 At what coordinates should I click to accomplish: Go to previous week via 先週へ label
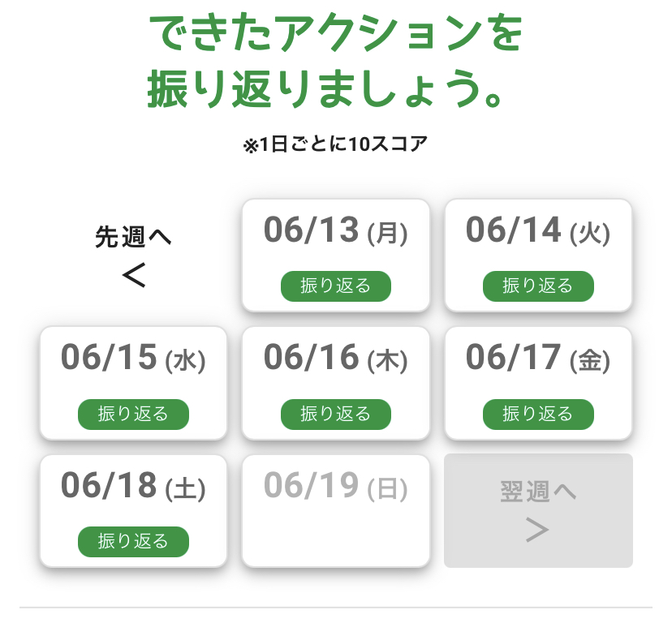pyautogui.click(x=133, y=237)
